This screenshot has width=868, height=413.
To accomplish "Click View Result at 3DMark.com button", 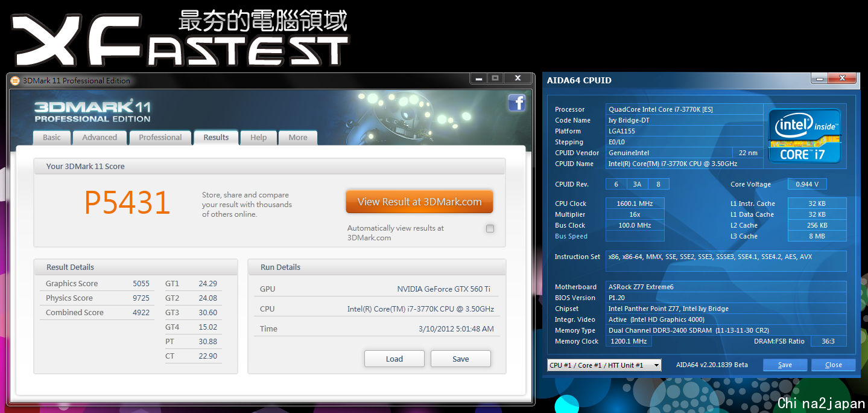I will [419, 202].
